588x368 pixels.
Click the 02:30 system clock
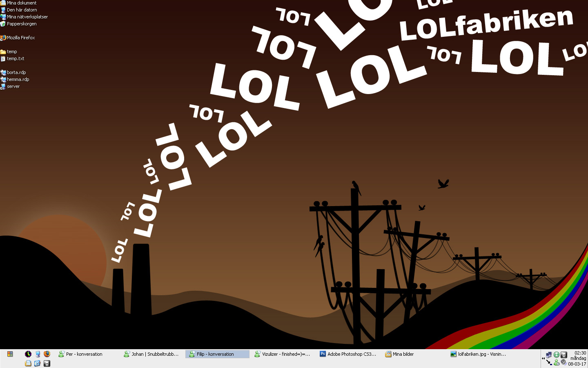(x=580, y=353)
